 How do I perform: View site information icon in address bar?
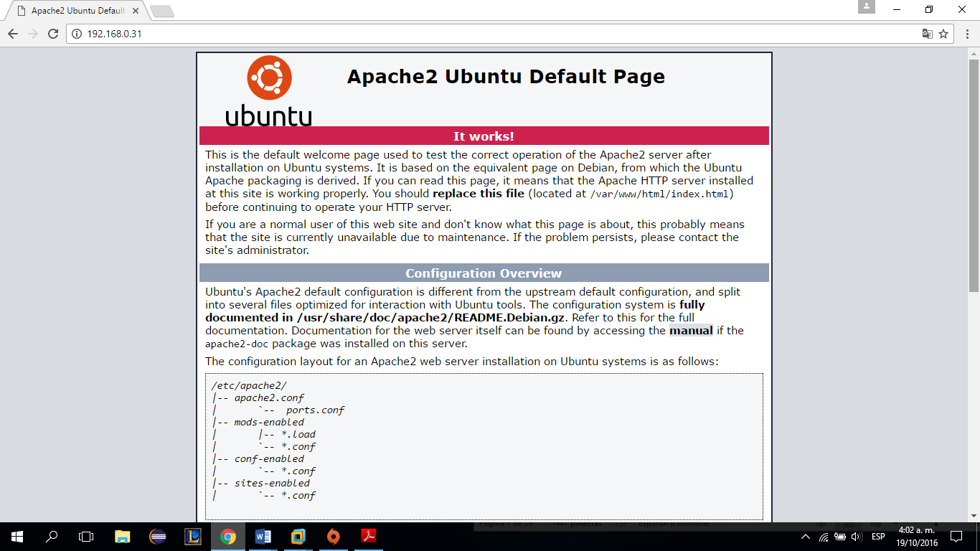(x=77, y=34)
